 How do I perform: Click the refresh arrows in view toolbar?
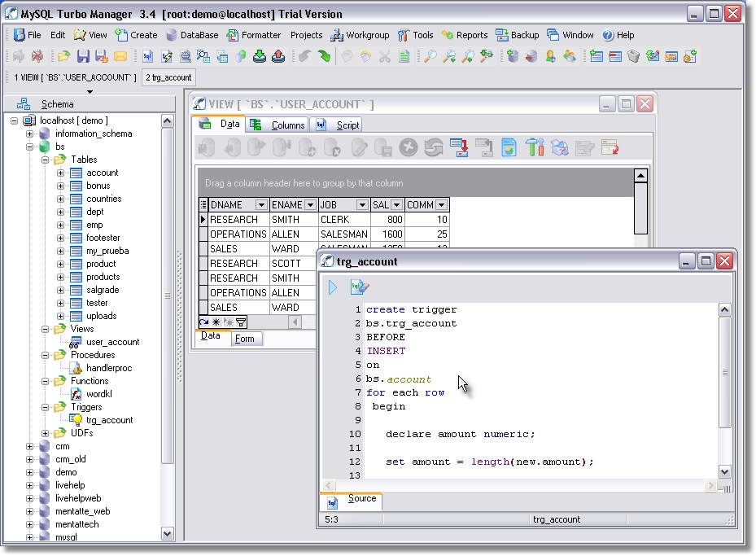point(434,147)
